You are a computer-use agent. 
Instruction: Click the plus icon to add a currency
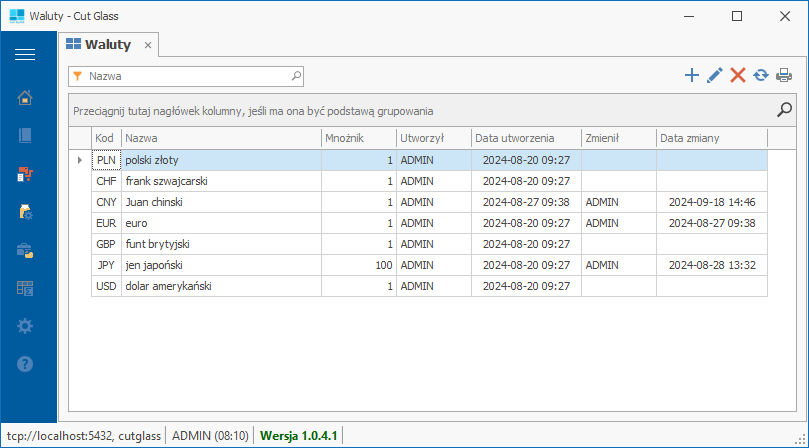691,75
